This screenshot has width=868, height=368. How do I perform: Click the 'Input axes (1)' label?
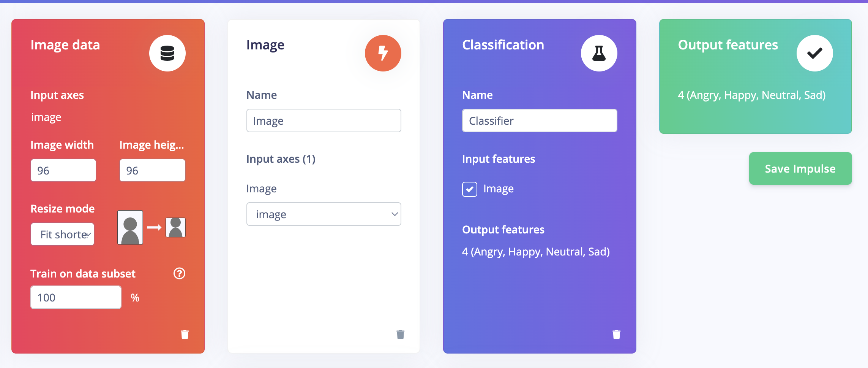281,159
